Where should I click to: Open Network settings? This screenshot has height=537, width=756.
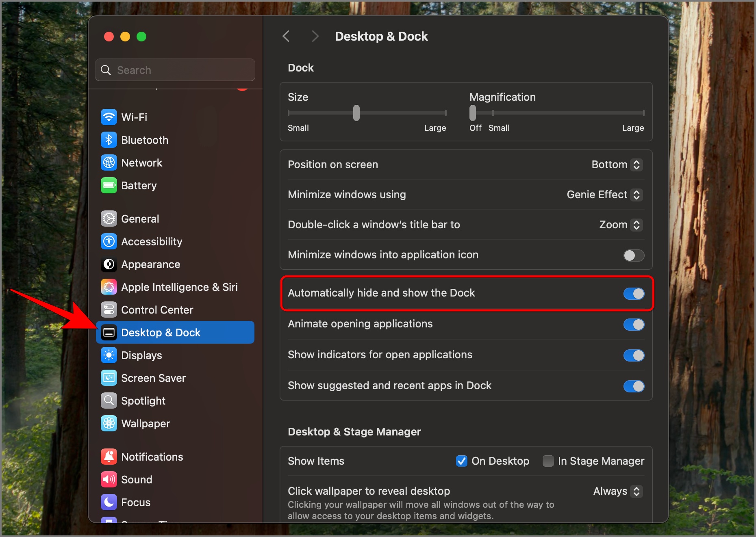pos(141,162)
